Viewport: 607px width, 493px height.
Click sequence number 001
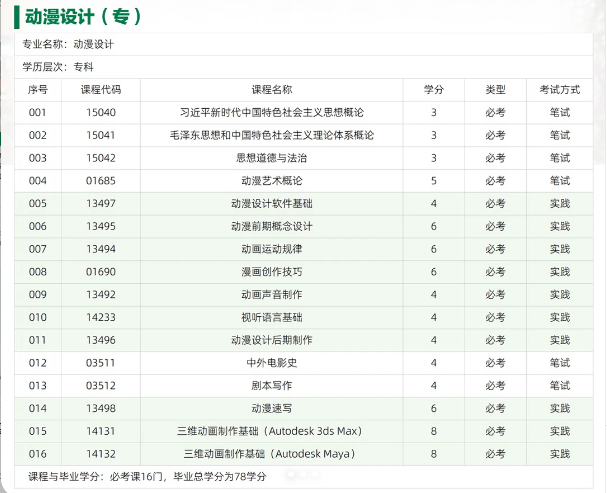(x=38, y=113)
